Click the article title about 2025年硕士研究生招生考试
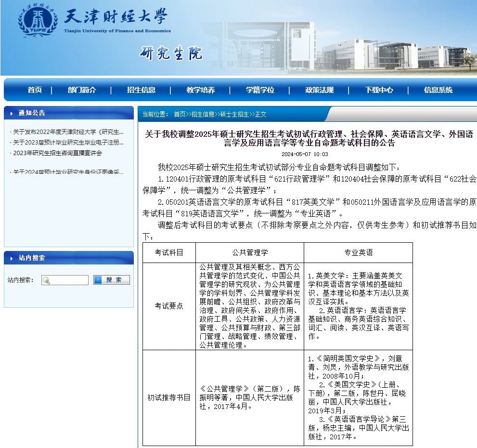This screenshot has height=448, width=477. (x=309, y=138)
